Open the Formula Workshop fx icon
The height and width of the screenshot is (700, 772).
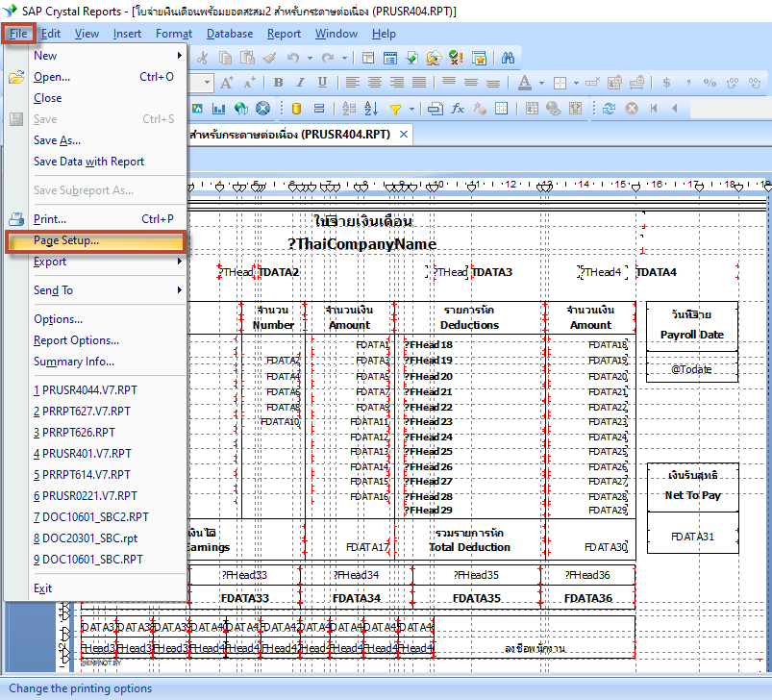[x=458, y=109]
